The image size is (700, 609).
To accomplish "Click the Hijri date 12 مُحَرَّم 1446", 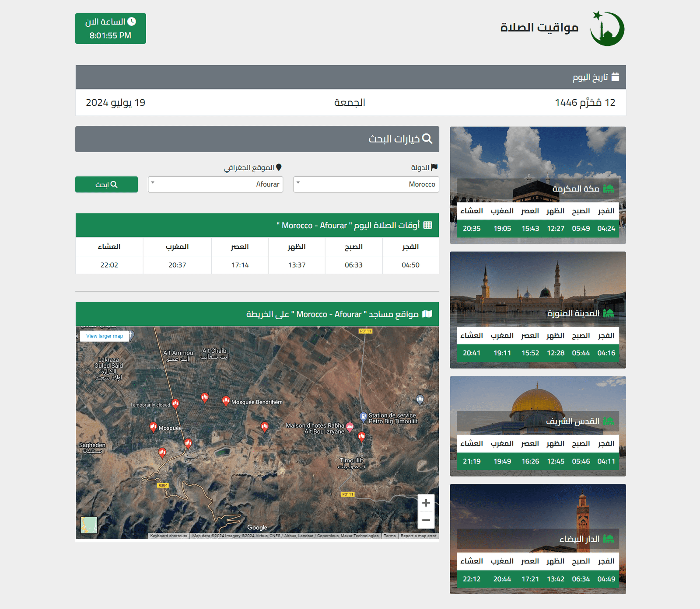I will 585,102.
